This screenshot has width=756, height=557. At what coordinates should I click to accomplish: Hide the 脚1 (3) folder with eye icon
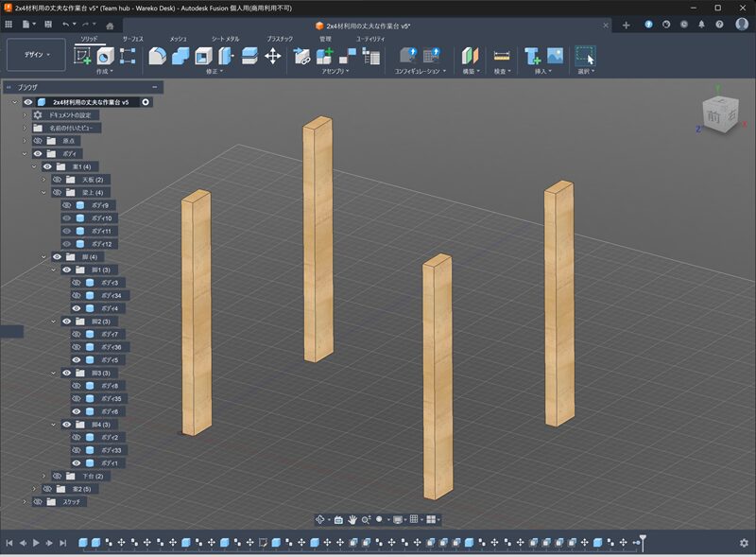(67, 270)
